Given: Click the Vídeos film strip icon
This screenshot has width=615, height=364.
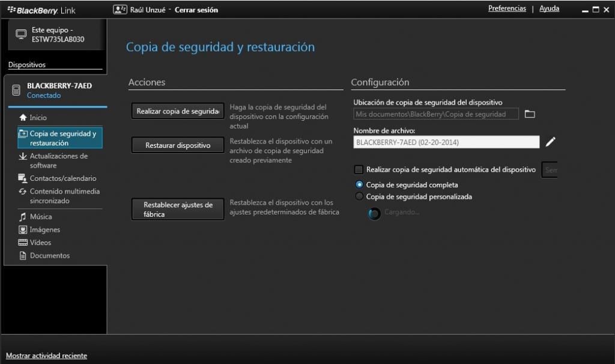Looking at the screenshot, I should [23, 243].
